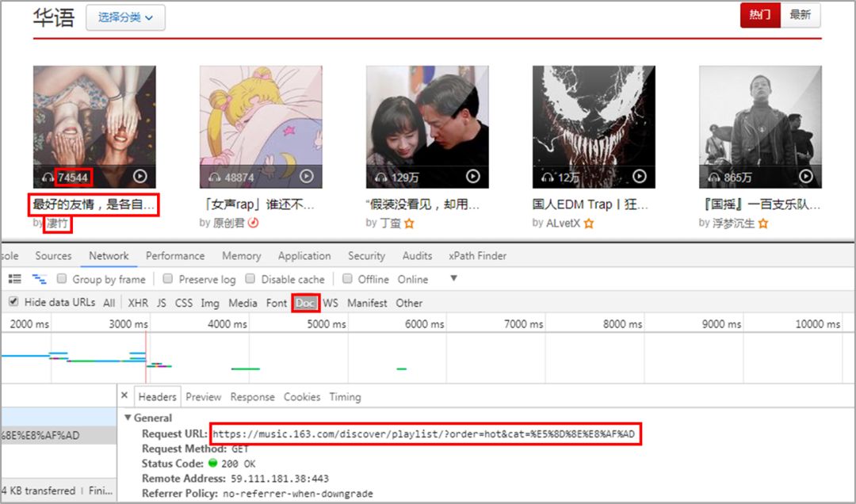Click the green status dot by 200 OK
This screenshot has height=504, width=856.
pos(213,463)
